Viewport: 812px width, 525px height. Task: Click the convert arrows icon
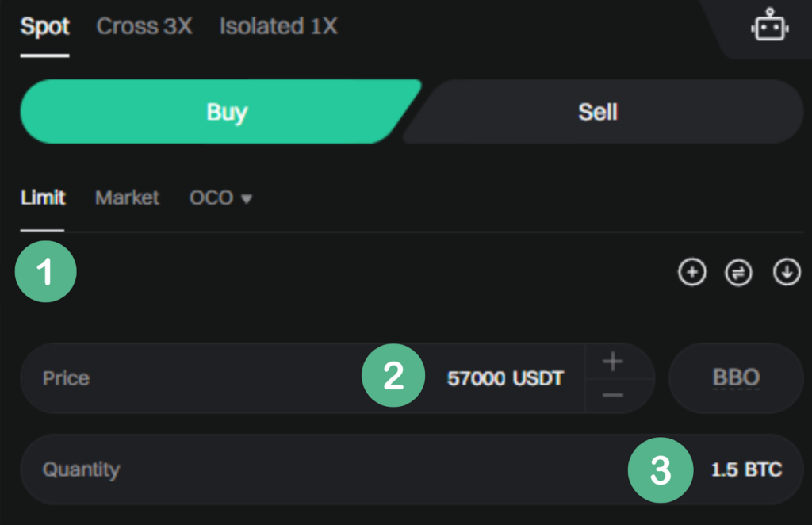coord(738,272)
